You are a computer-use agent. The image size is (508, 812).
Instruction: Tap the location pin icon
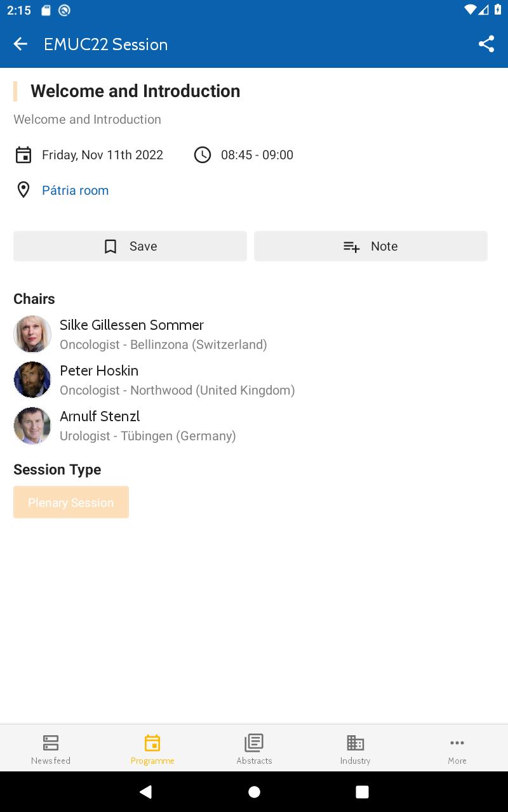coord(23,190)
